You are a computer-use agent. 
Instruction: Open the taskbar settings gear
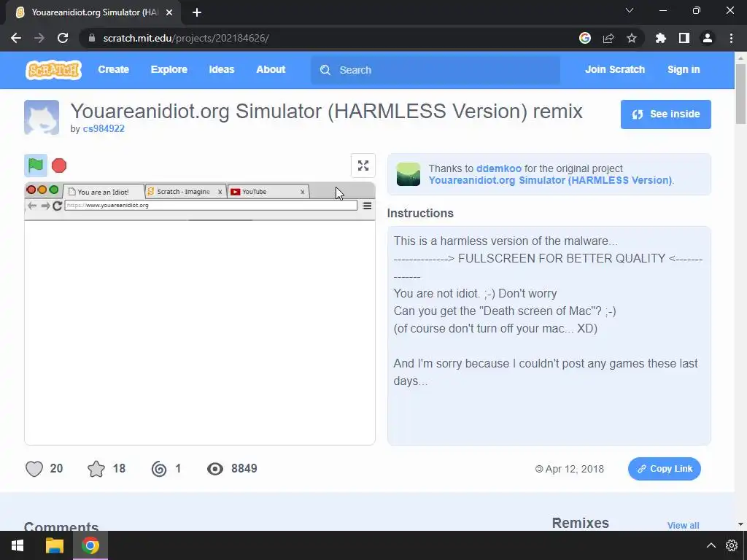point(731,545)
